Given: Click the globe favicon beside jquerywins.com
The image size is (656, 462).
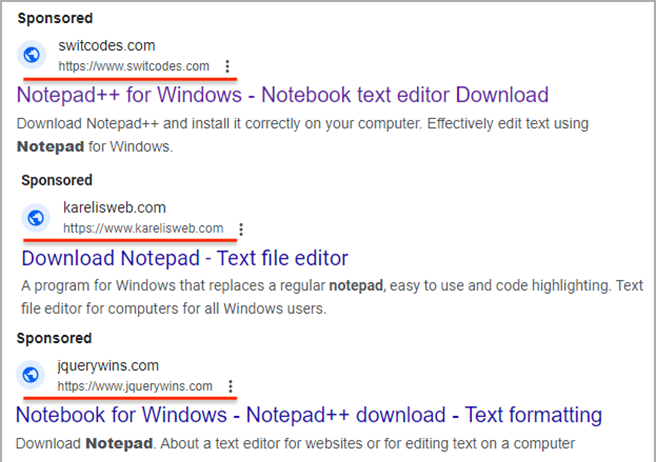Looking at the screenshot, I should click(x=31, y=375).
